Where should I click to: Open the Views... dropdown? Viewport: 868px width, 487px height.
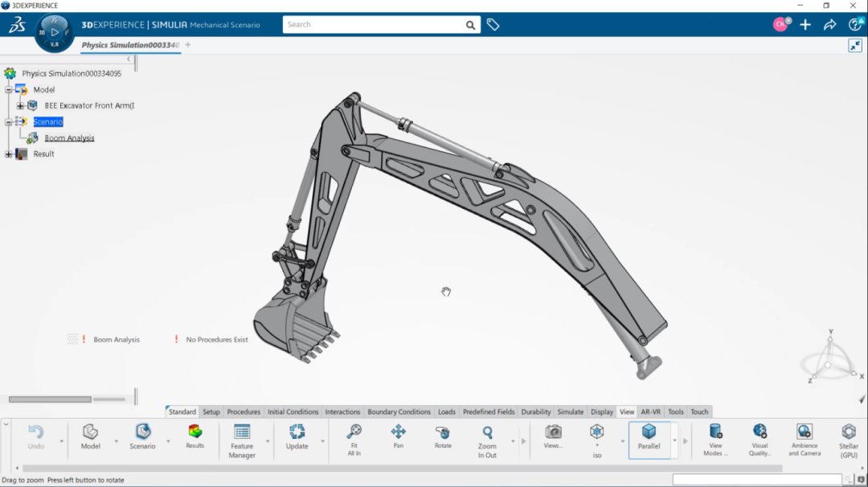(552, 436)
